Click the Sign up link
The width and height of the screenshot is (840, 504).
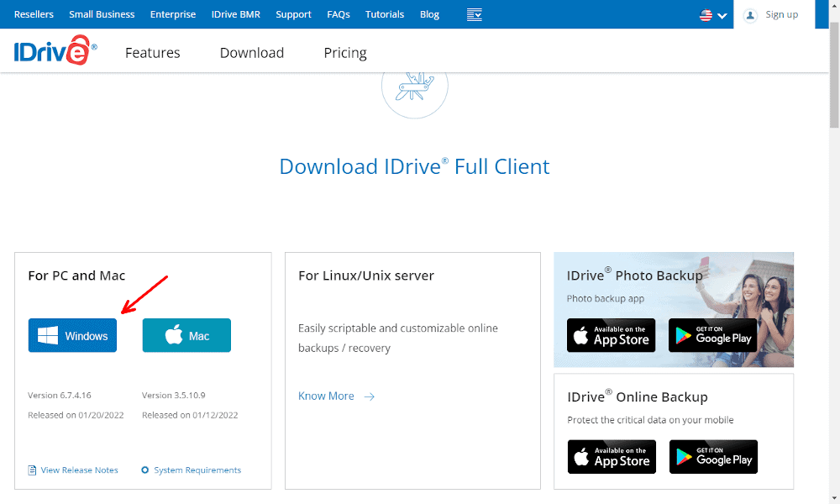click(781, 14)
